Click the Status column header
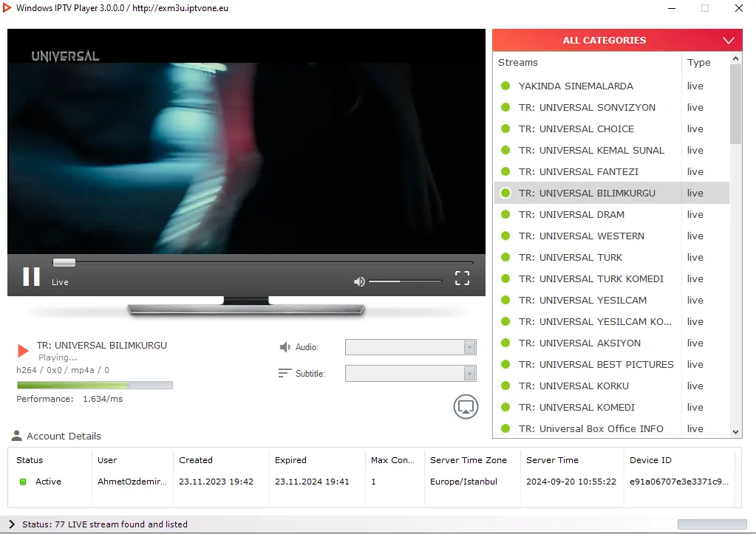Viewport: 756px width, 534px height. (x=50, y=460)
